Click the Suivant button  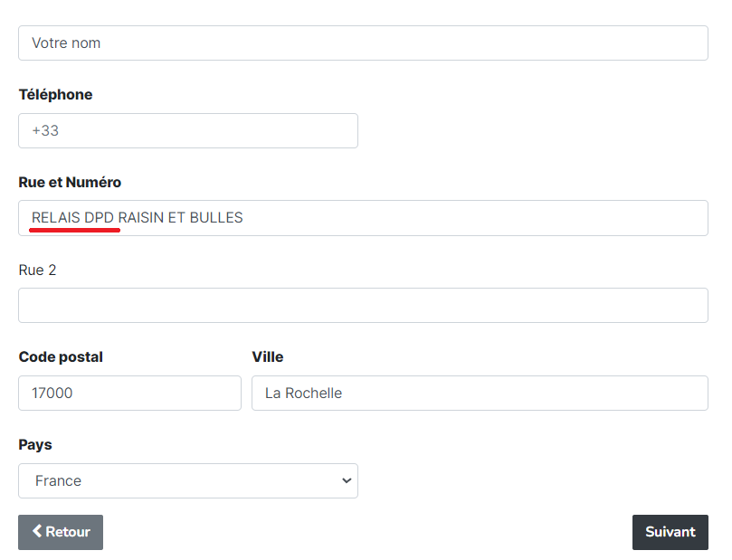tap(670, 532)
